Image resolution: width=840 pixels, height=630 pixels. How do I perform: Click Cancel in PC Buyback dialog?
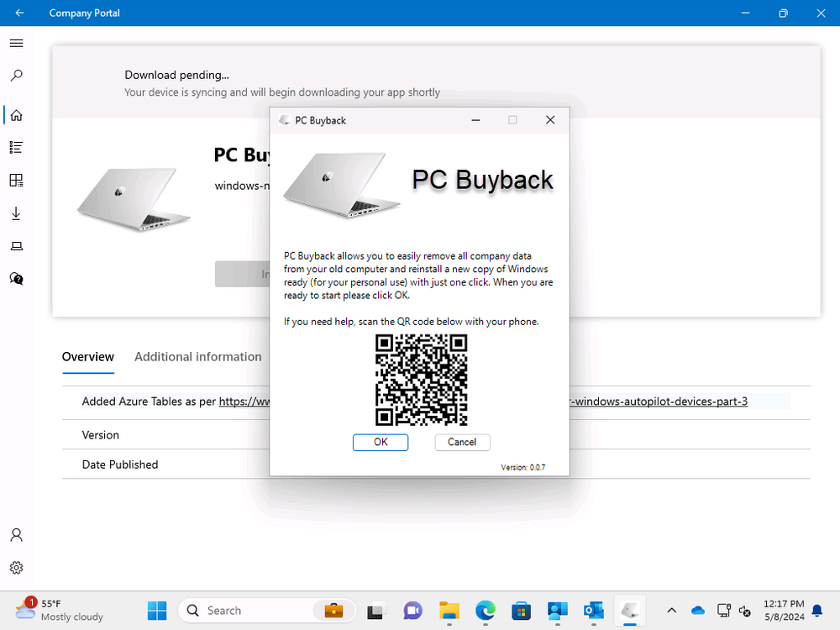[462, 442]
